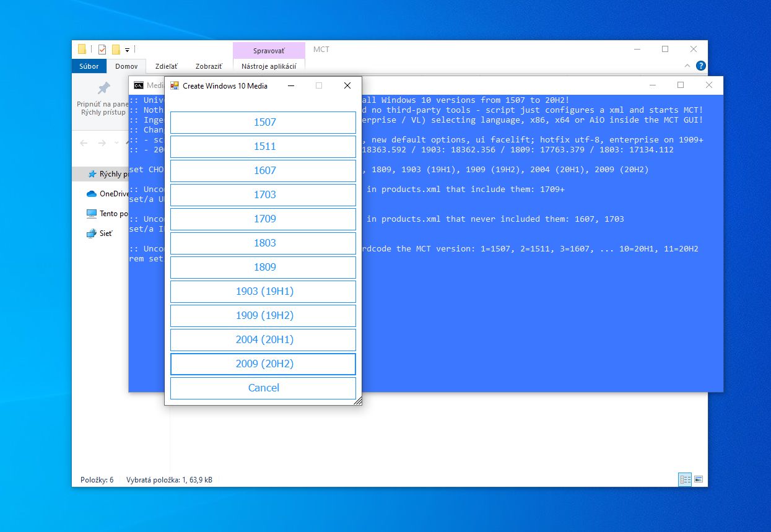The width and height of the screenshot is (771, 532).
Task: Open the Súbor tab in File Explorer
Action: coord(89,66)
